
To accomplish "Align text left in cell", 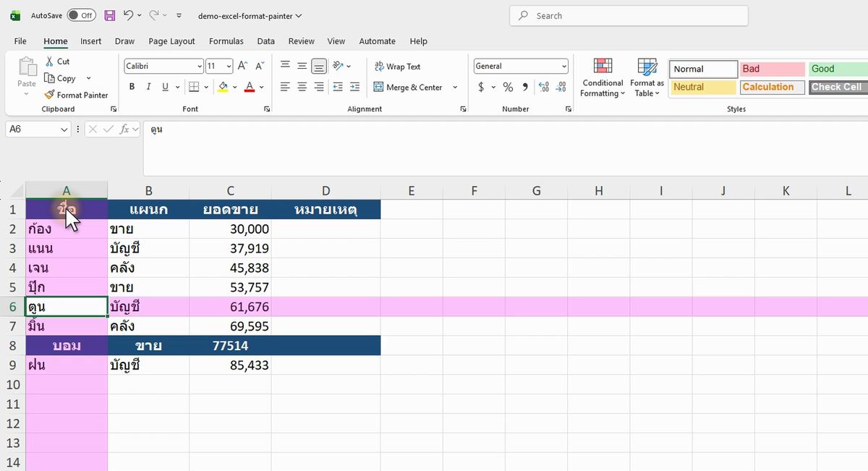I will [x=285, y=87].
